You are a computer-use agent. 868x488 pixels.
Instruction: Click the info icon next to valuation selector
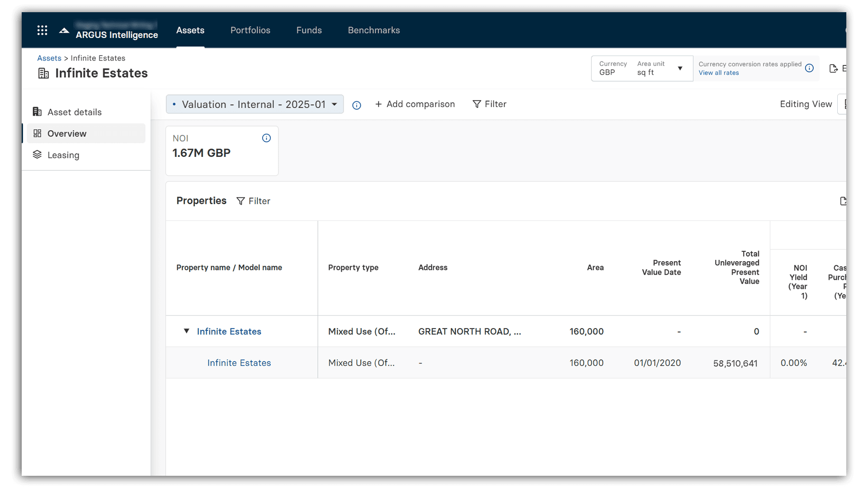[x=357, y=105]
